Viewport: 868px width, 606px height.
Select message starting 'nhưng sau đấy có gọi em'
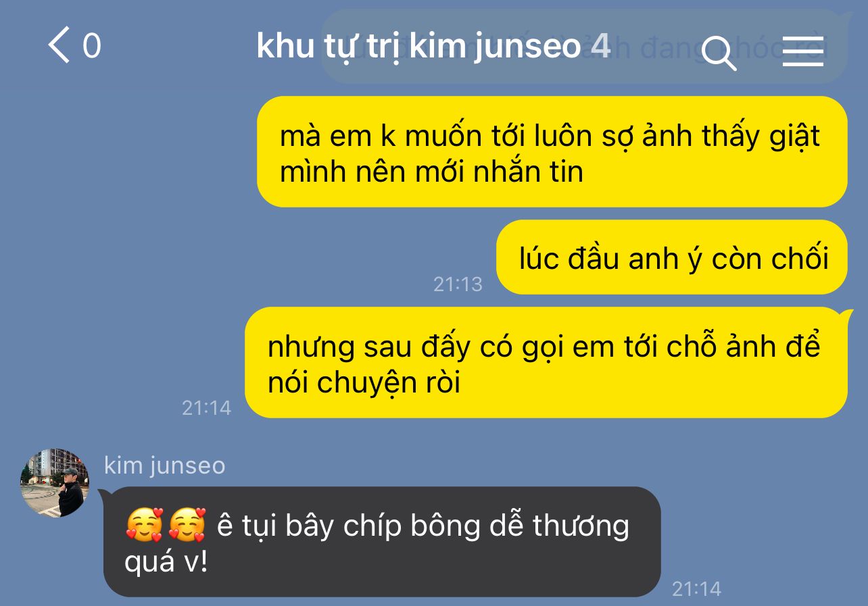tap(546, 363)
